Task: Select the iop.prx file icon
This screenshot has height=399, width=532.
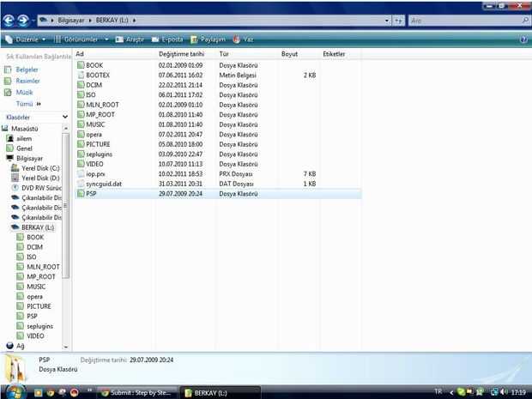Action: [x=81, y=173]
